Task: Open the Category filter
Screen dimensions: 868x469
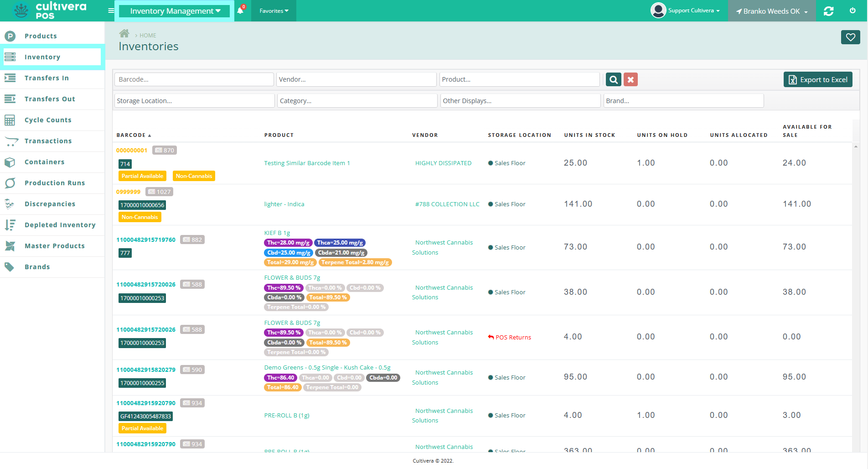Action: 357,101
